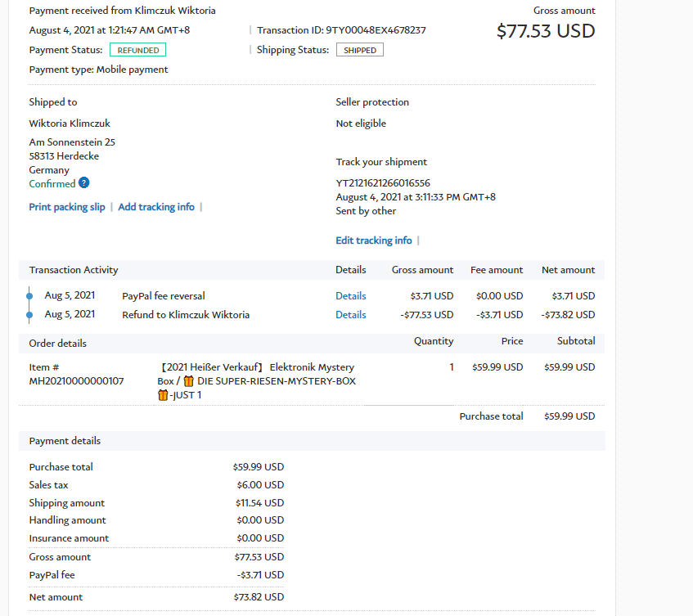Viewport: 693px width, 616px height.
Task: Click the item number MH20210000000107
Action: point(76,381)
